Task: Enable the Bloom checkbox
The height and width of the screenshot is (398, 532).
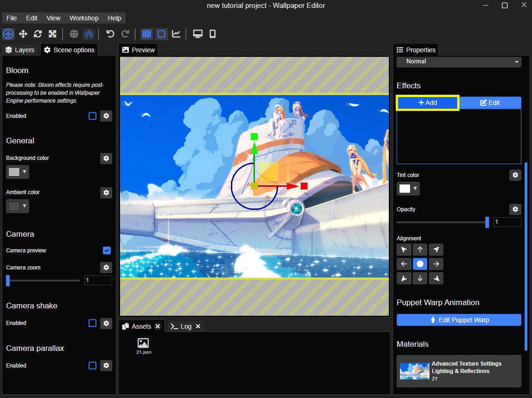Action: coord(92,116)
